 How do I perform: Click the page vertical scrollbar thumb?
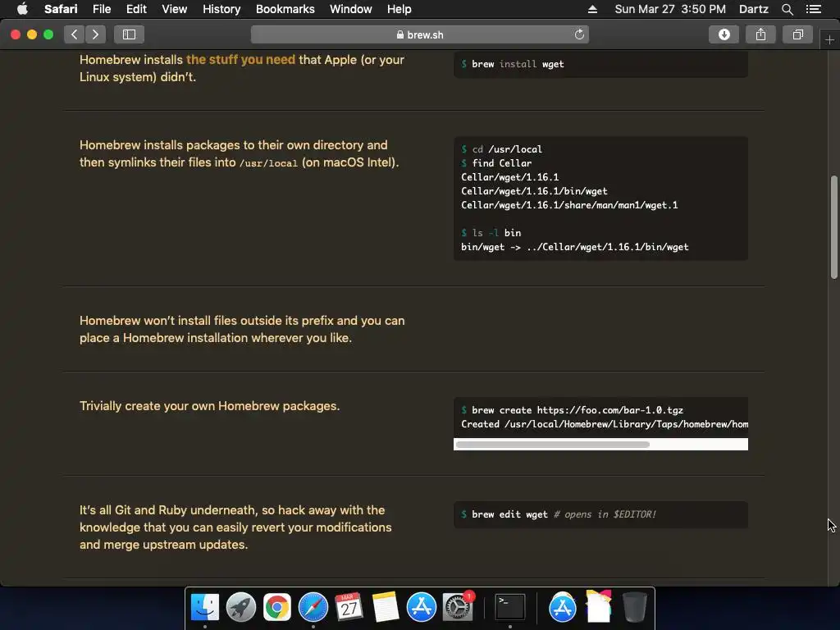coord(834,226)
